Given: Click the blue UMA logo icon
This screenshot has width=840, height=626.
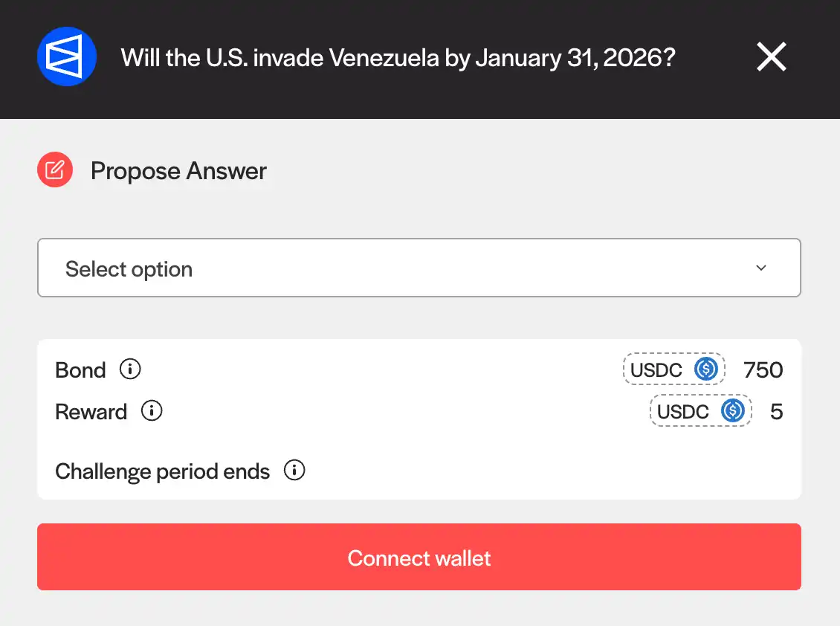Looking at the screenshot, I should click(x=67, y=57).
